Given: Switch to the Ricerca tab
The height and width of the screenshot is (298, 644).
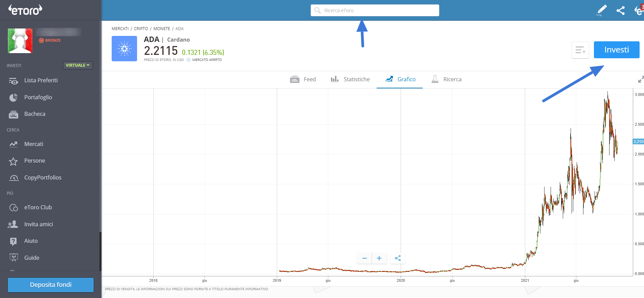Looking at the screenshot, I should point(446,79).
